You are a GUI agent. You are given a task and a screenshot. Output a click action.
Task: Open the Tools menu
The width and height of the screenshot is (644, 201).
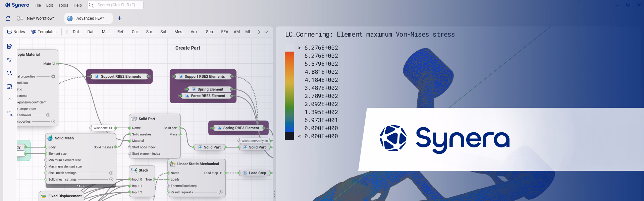pyautogui.click(x=63, y=5)
